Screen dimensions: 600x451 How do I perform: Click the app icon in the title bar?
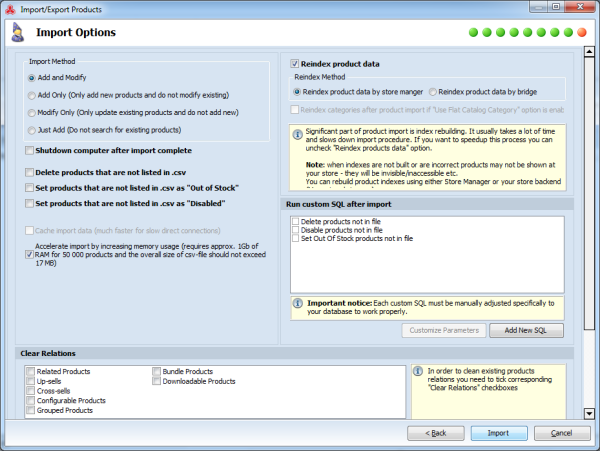click(10, 8)
